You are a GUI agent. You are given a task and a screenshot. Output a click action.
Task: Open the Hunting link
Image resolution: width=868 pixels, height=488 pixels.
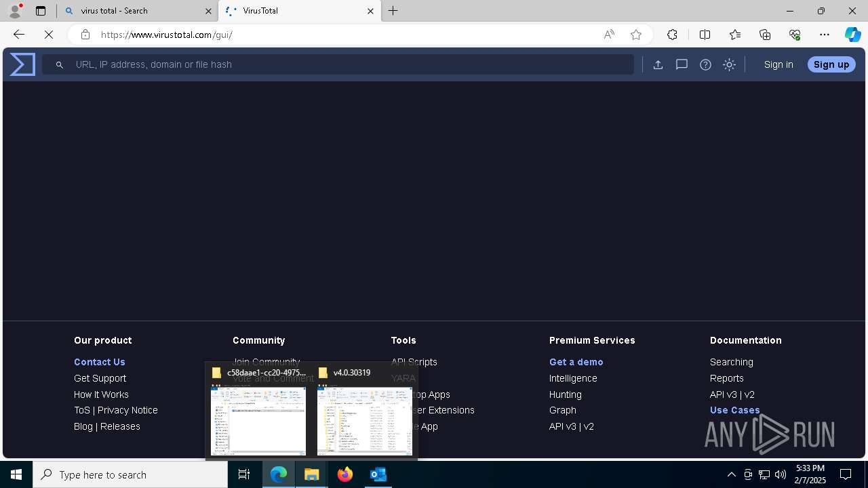coord(566,394)
